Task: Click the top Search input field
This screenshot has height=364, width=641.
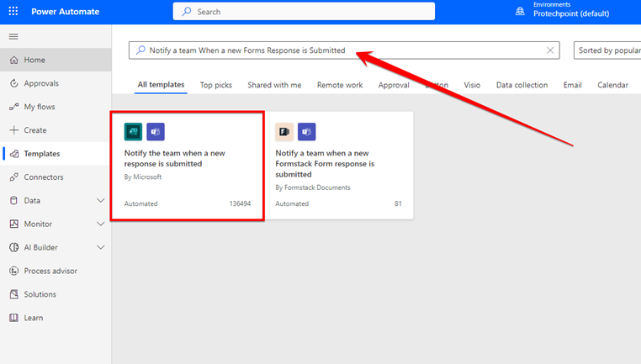Action: pos(304,12)
